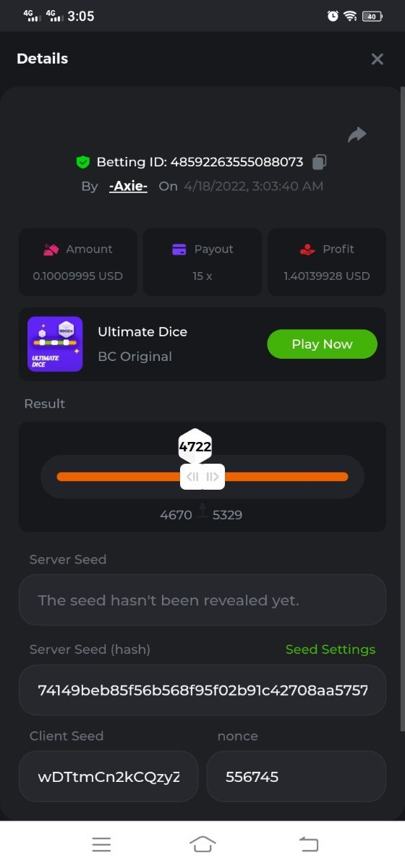Click the Play Now button
Image resolution: width=405 pixels, height=868 pixels.
point(322,344)
